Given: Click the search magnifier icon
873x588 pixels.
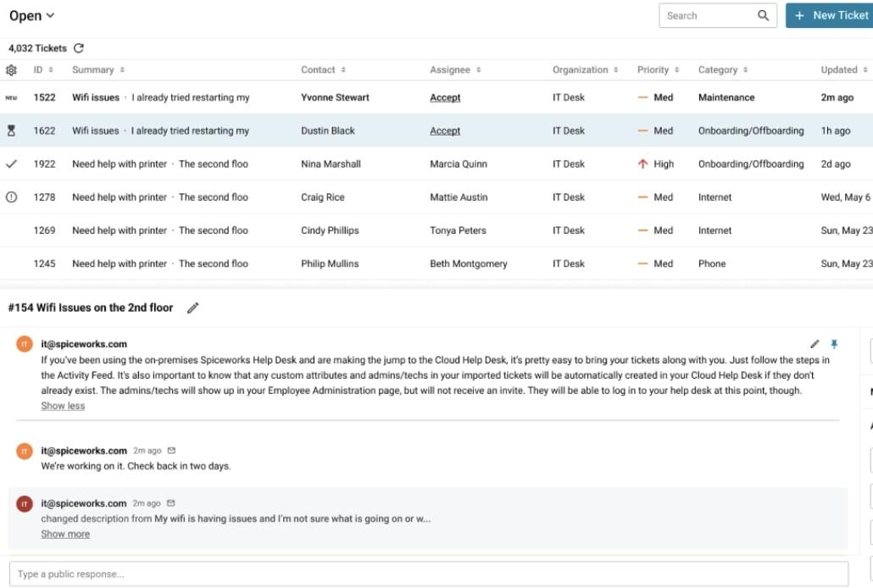Looking at the screenshot, I should tap(764, 15).
